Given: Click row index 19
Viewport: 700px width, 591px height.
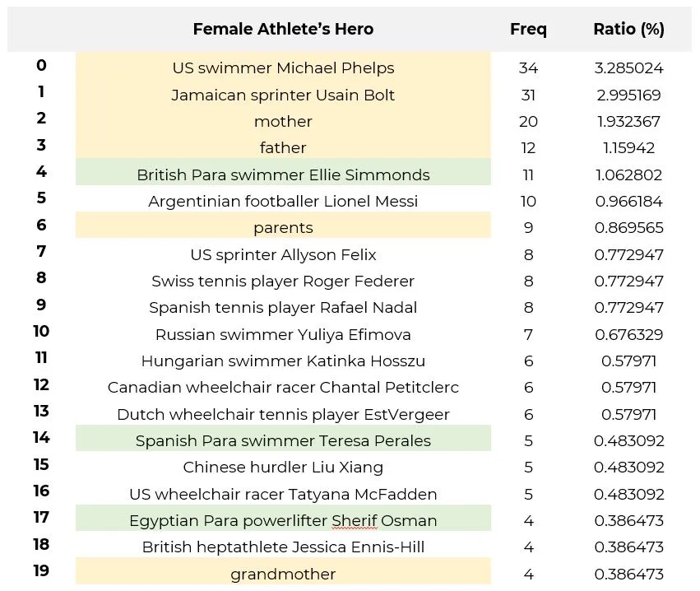Looking at the screenshot, I should (41, 570).
